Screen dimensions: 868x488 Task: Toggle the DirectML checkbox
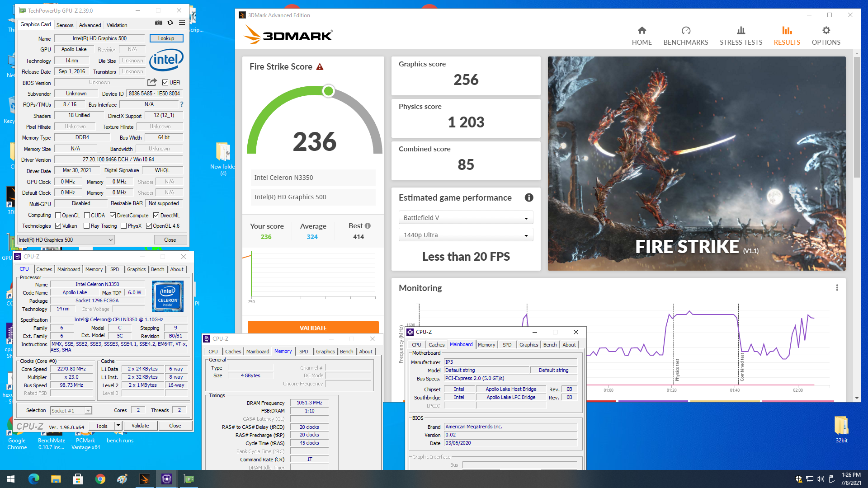coord(156,216)
